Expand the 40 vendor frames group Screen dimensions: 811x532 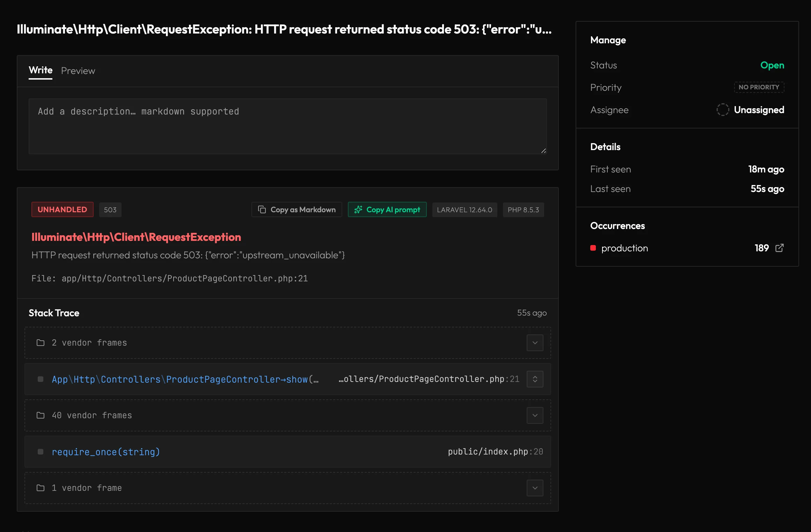(x=535, y=415)
